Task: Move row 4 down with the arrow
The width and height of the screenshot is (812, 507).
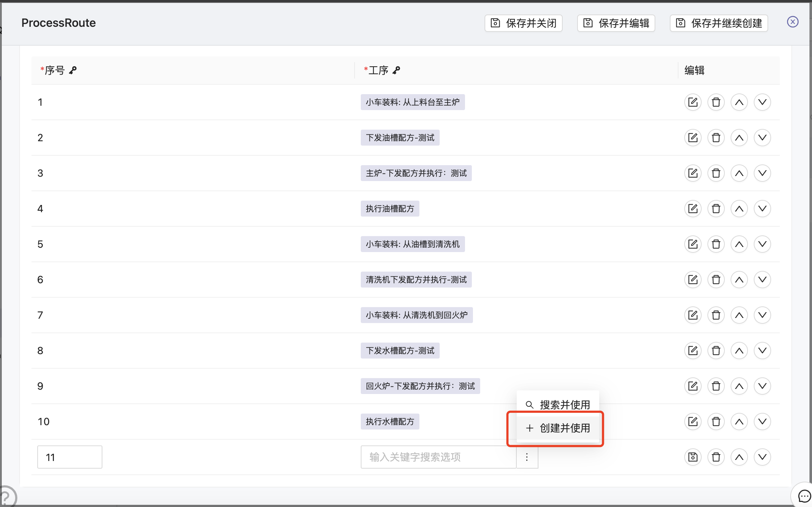Action: tap(762, 209)
